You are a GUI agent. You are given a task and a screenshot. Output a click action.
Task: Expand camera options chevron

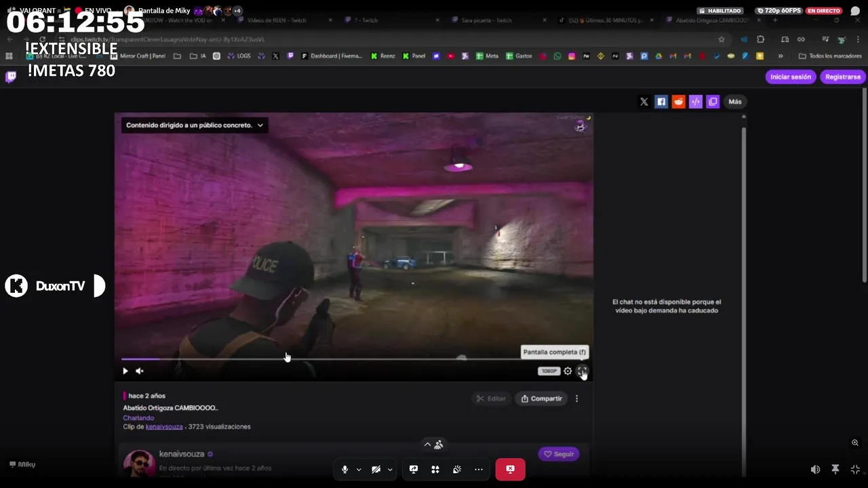pos(390,469)
